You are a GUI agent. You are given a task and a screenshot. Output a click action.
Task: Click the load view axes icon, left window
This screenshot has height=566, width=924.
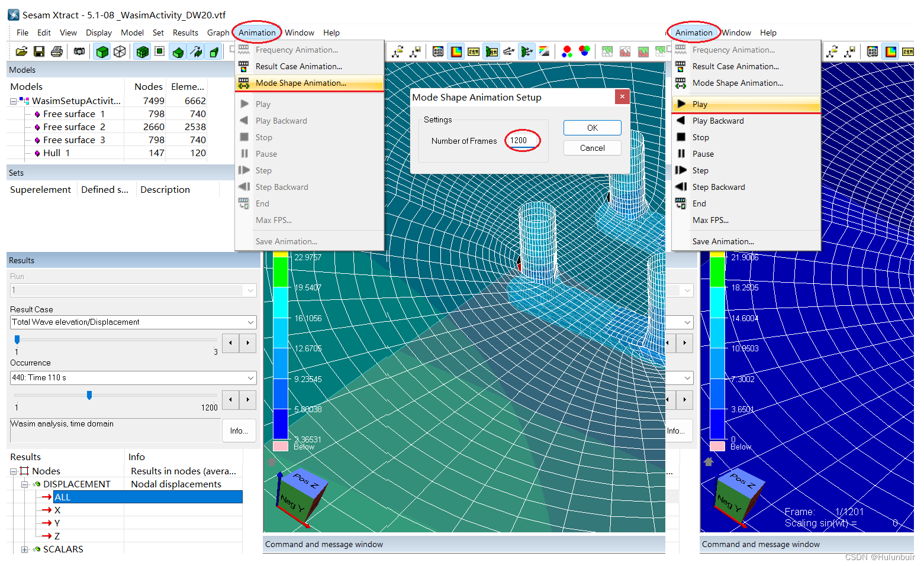coord(397,51)
